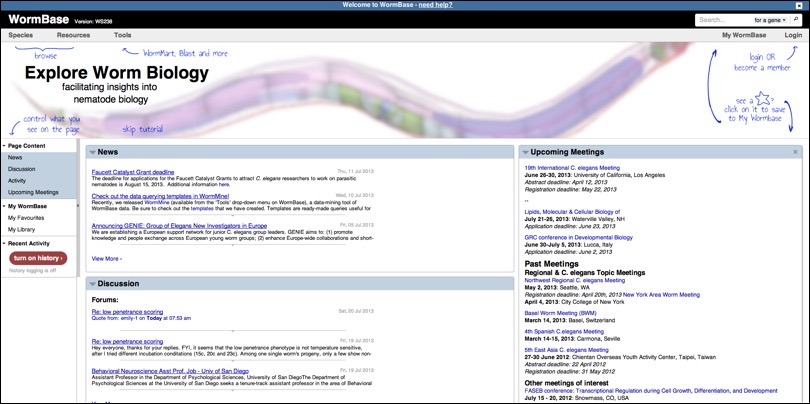
Task: Open 'FASEB conference: Transcriptional Regulation' link
Action: click(651, 391)
